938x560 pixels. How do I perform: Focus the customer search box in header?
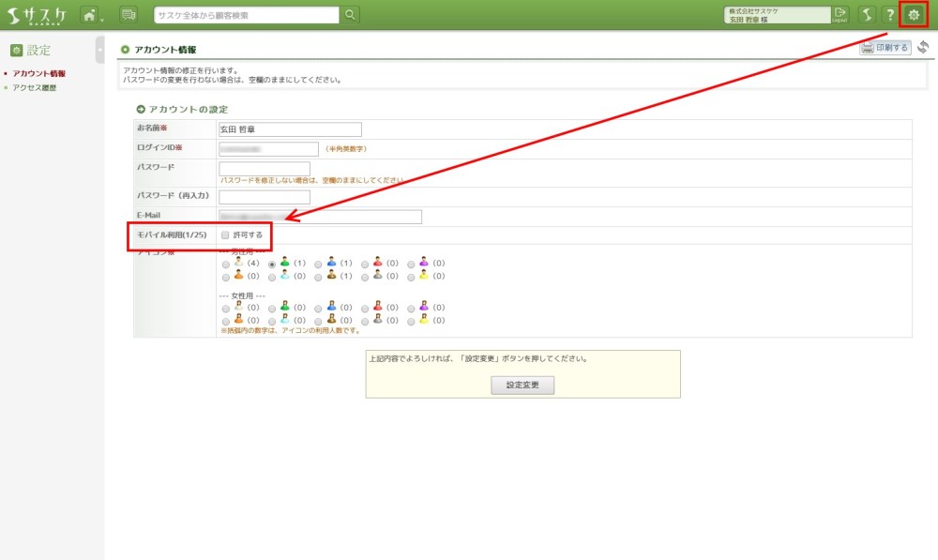(x=245, y=14)
